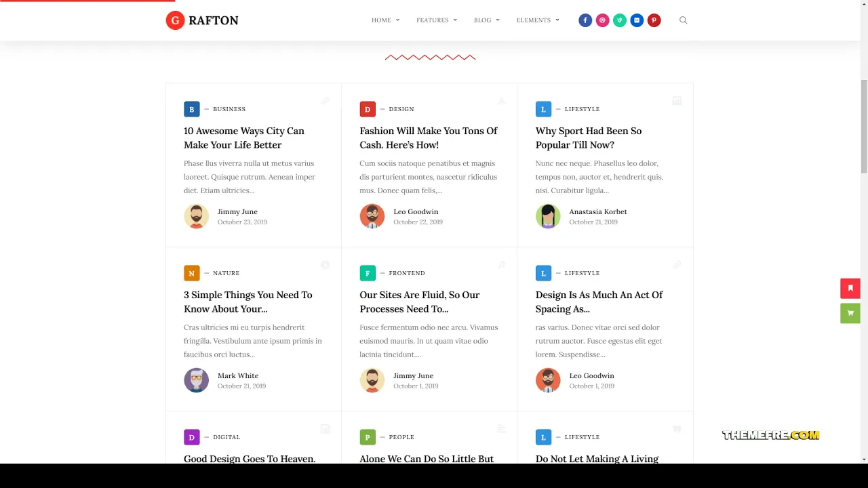Click the faint image icon on Why Sport card
This screenshot has height=488, width=868.
pyautogui.click(x=677, y=101)
